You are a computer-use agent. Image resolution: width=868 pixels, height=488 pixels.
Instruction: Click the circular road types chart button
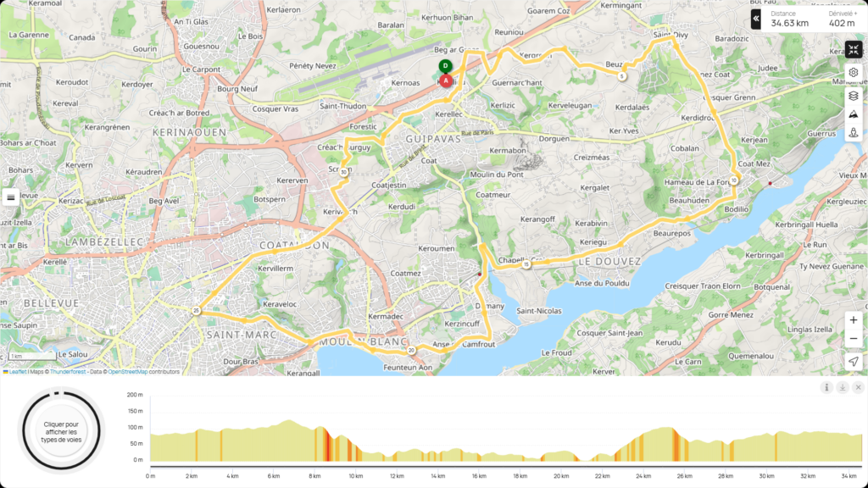click(60, 430)
